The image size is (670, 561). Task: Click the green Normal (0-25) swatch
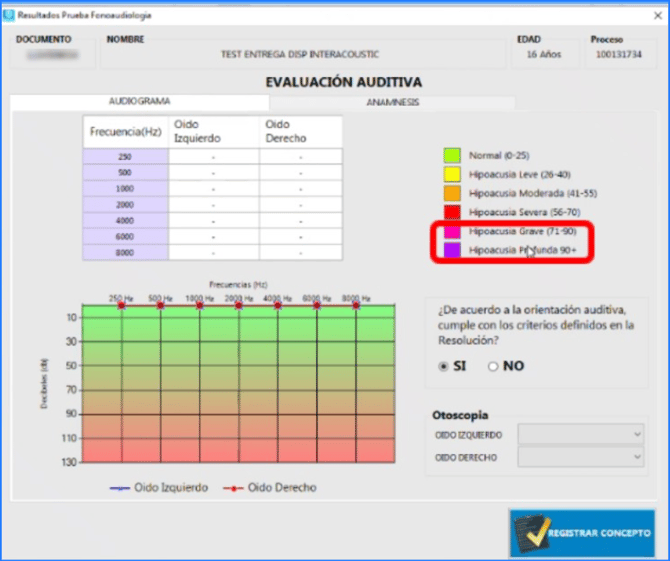coord(452,156)
